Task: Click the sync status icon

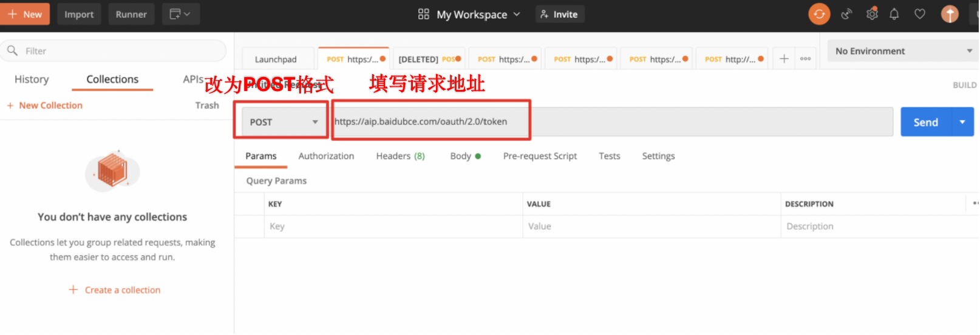Action: click(820, 14)
